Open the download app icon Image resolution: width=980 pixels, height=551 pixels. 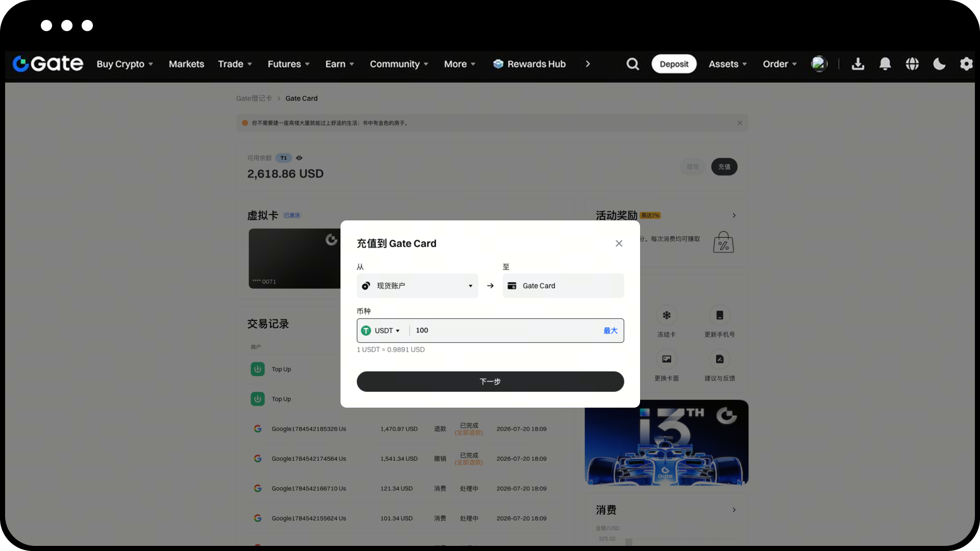[858, 64]
